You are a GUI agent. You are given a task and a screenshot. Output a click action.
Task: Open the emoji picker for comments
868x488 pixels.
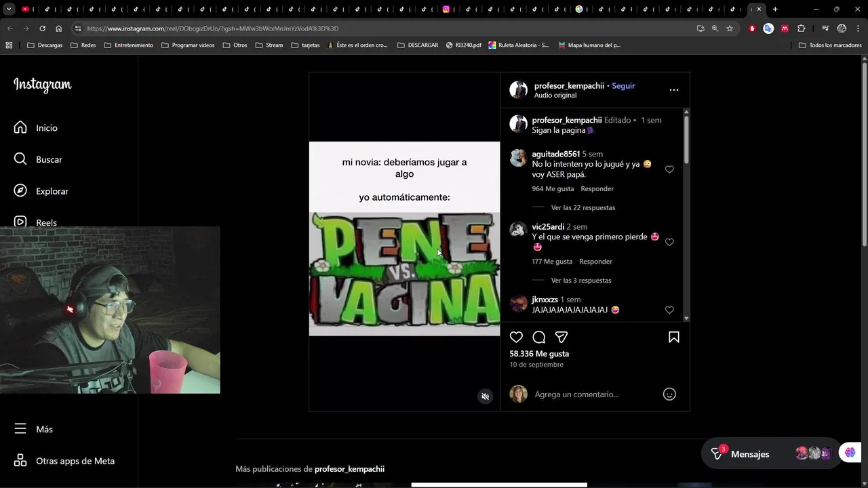pos(669,394)
